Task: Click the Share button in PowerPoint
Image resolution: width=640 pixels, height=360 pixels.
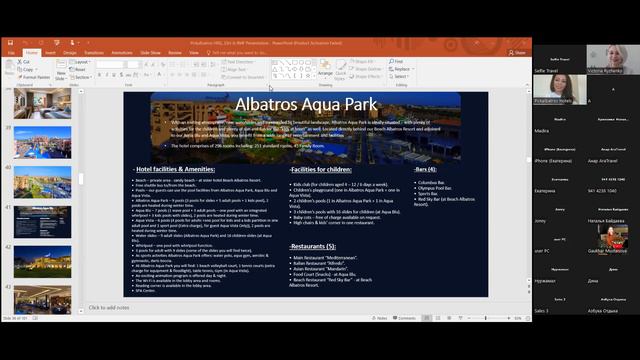Action: (517, 53)
